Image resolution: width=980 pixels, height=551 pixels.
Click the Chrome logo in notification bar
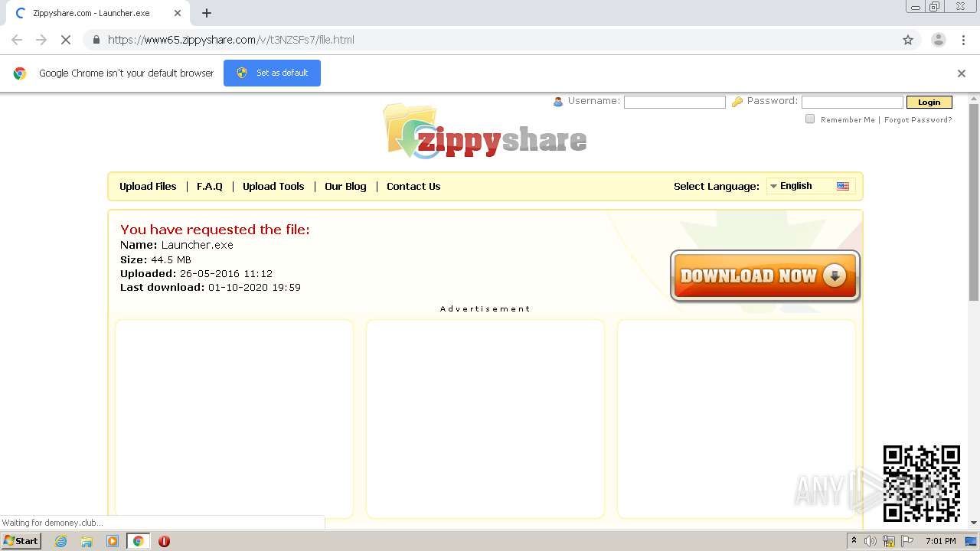coord(20,73)
